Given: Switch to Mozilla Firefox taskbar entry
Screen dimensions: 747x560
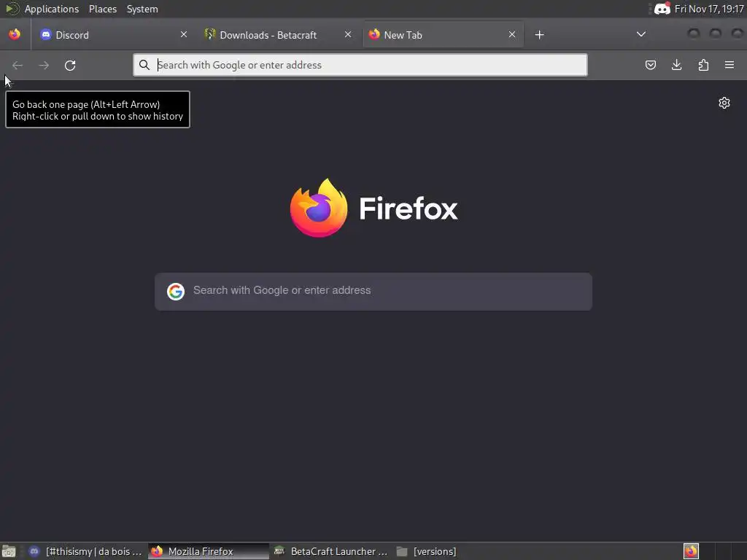Looking at the screenshot, I should (x=209, y=551).
